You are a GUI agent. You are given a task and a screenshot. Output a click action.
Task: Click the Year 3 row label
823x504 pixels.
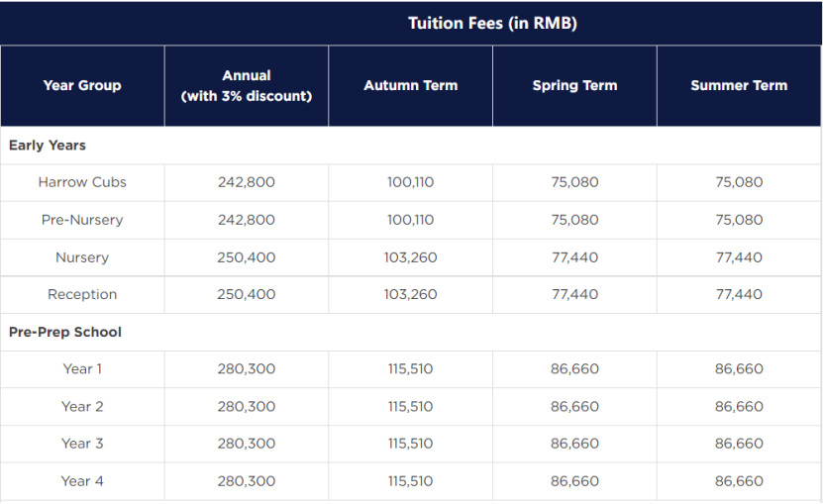coord(82,444)
